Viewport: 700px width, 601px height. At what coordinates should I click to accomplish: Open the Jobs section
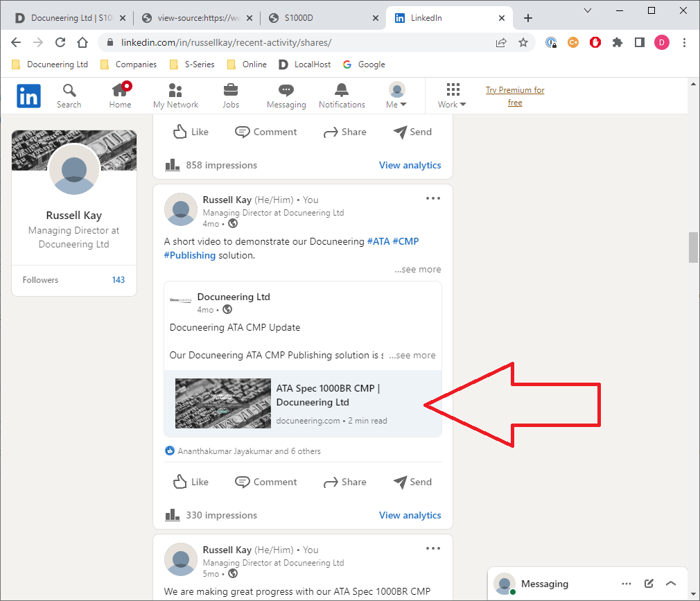(231, 96)
